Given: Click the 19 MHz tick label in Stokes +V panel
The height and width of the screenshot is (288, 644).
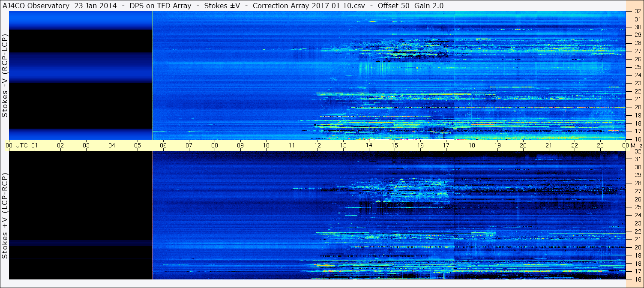Looking at the screenshot, I should click(638, 255).
